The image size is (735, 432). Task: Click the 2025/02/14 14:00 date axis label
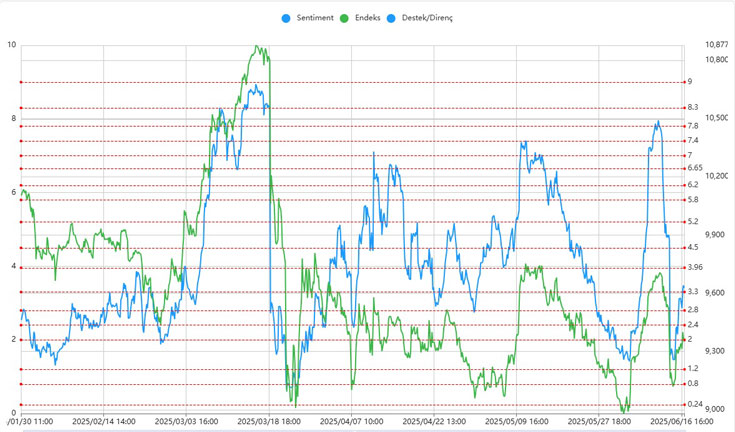pyautogui.click(x=103, y=422)
